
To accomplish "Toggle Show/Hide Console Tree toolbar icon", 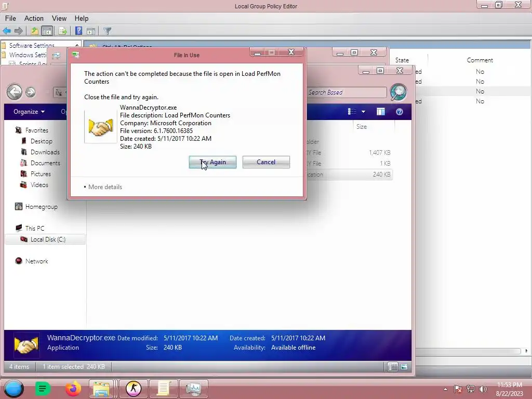I will [x=47, y=31].
